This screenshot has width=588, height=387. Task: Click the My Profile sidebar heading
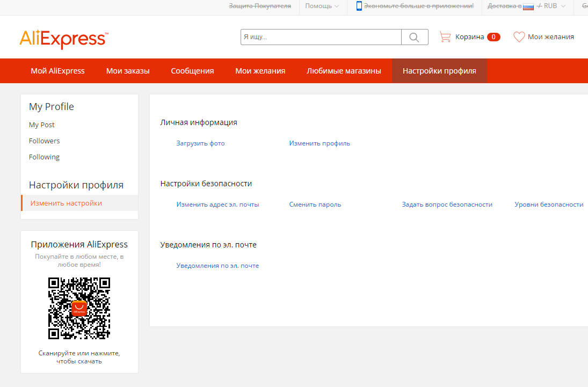point(52,107)
